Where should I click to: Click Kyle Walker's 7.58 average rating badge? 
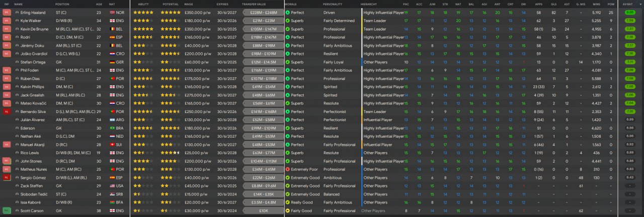(x=629, y=21)
